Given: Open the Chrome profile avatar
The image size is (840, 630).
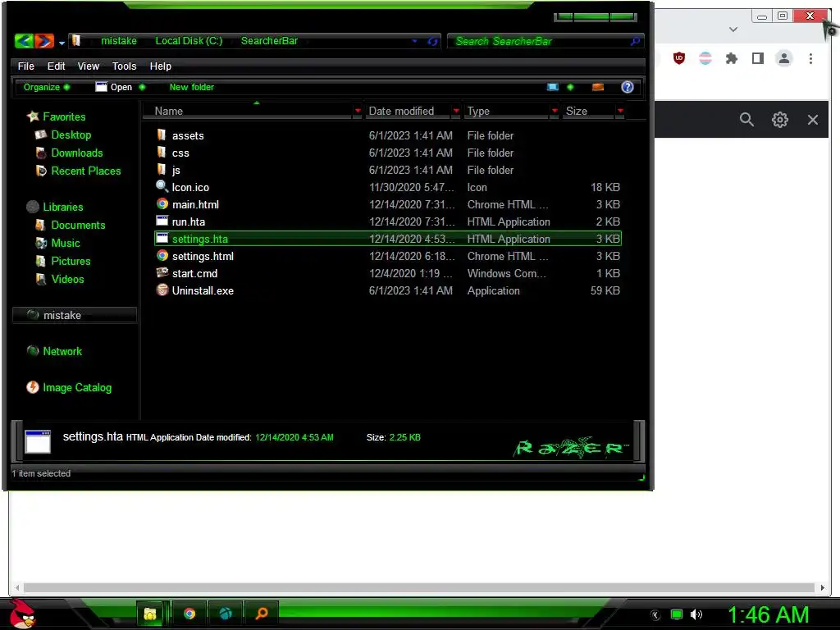Looking at the screenshot, I should tap(783, 58).
